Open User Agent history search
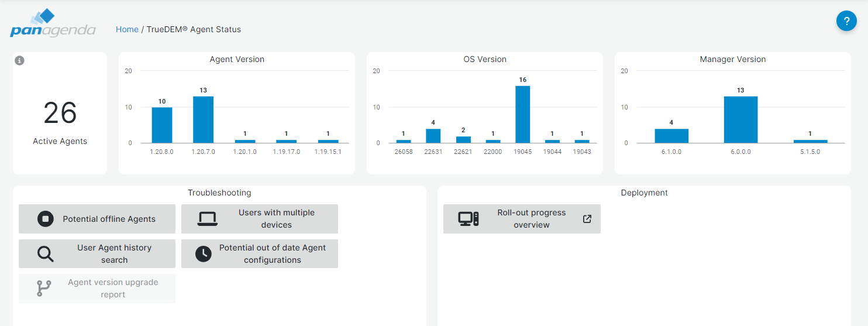This screenshot has width=868, height=326. tap(114, 254)
